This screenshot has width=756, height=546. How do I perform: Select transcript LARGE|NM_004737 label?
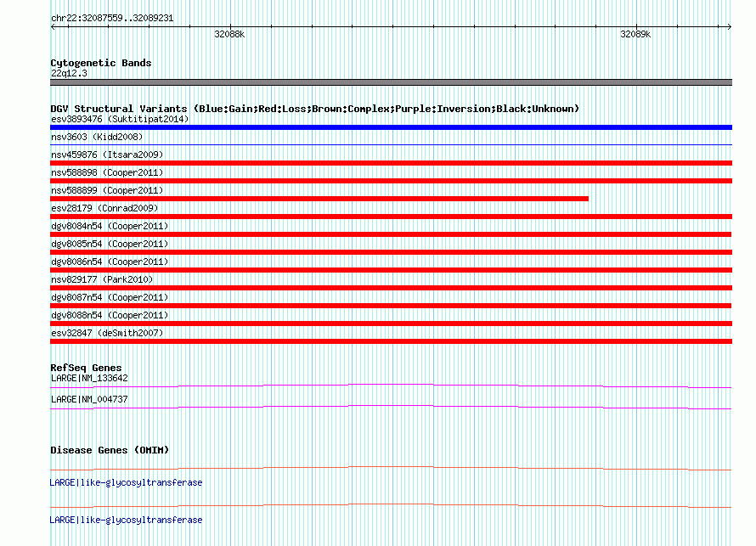click(89, 399)
